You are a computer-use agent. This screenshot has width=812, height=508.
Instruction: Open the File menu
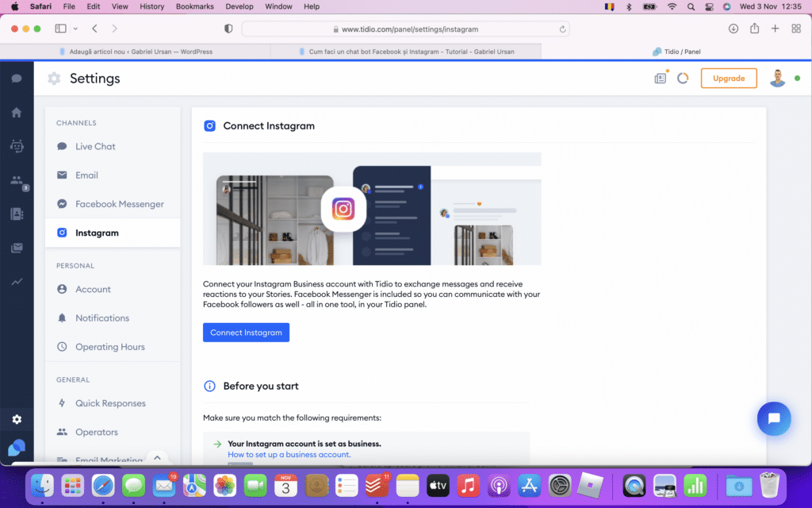pyautogui.click(x=69, y=6)
